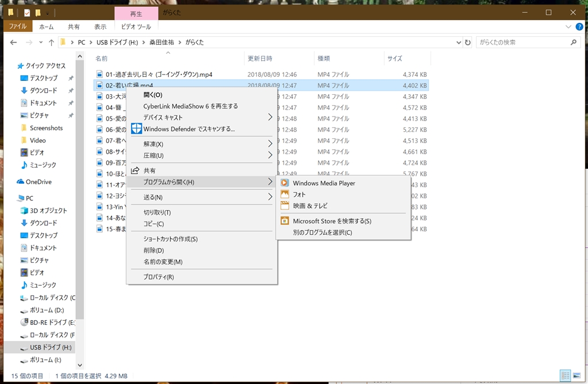Screen dimensions: 588x384
Task: Expand the 圧縮(U) submenu arrow
Action: click(270, 155)
